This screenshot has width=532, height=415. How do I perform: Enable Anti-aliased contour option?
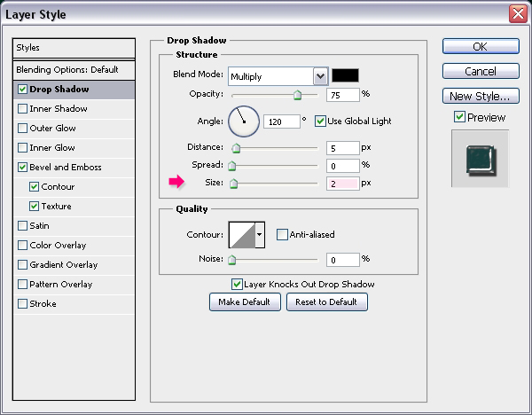pyautogui.click(x=282, y=234)
